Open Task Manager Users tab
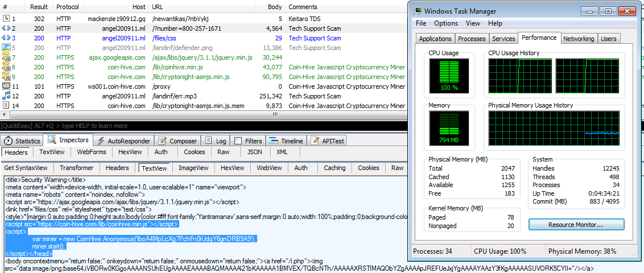Image resolution: width=644 pixels, height=273 pixels. tap(608, 39)
